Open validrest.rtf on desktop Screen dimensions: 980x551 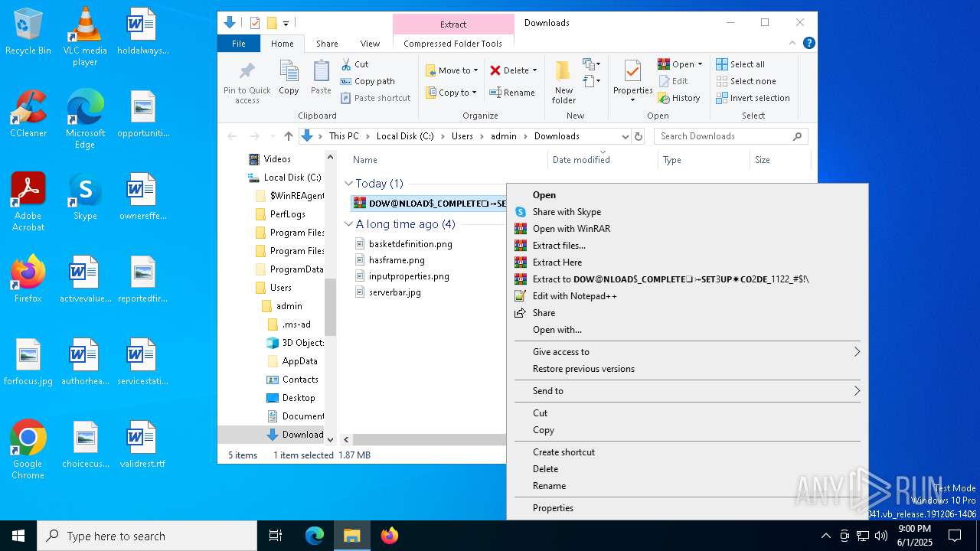coord(142,445)
